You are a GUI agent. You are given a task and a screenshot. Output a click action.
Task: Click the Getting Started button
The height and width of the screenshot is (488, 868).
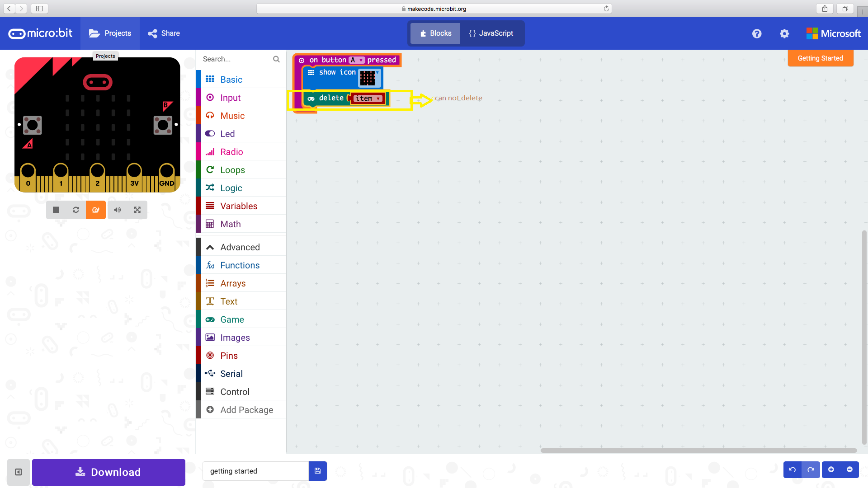pyautogui.click(x=820, y=58)
